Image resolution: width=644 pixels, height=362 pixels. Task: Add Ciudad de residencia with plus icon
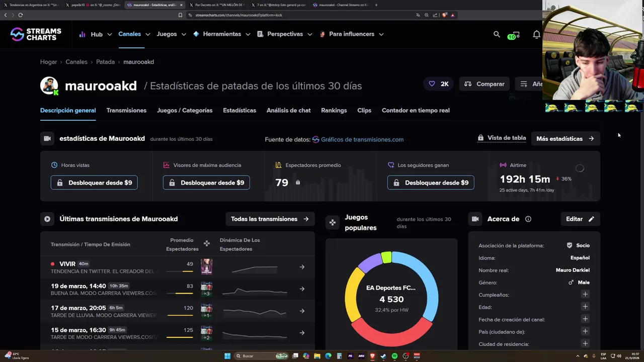pyautogui.click(x=585, y=343)
